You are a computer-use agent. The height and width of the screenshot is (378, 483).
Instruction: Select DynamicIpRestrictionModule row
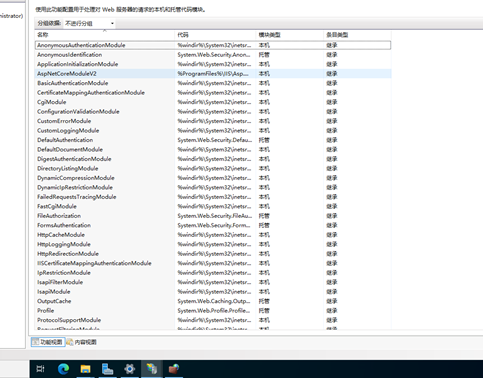pyautogui.click(x=213, y=187)
